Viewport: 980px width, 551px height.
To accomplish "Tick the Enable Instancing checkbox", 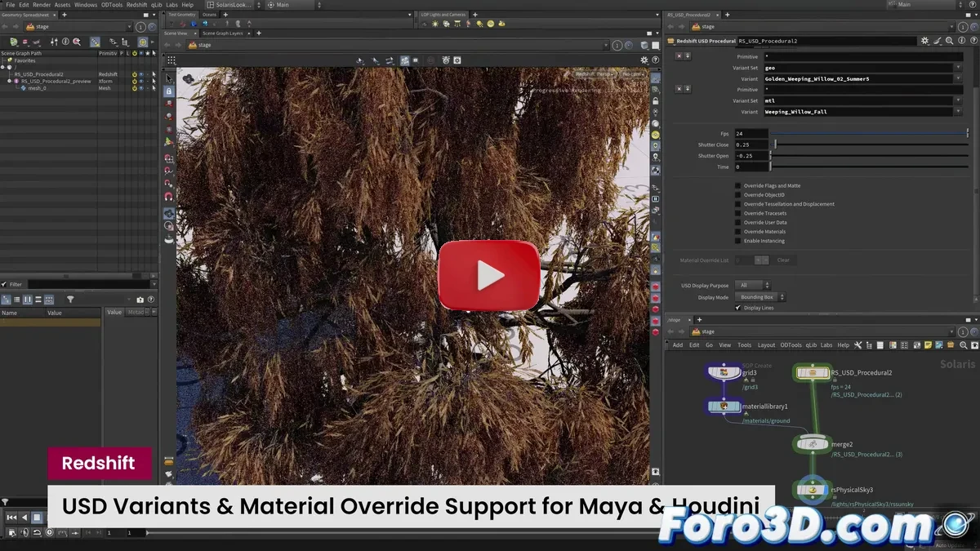I will click(x=738, y=241).
